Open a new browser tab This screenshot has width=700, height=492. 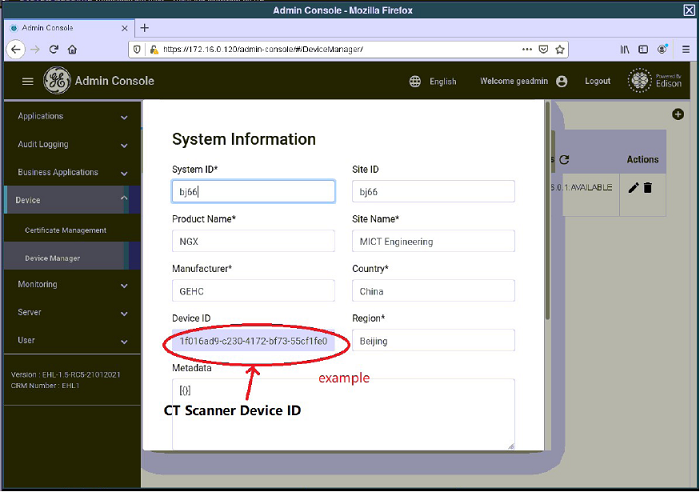pos(145,27)
